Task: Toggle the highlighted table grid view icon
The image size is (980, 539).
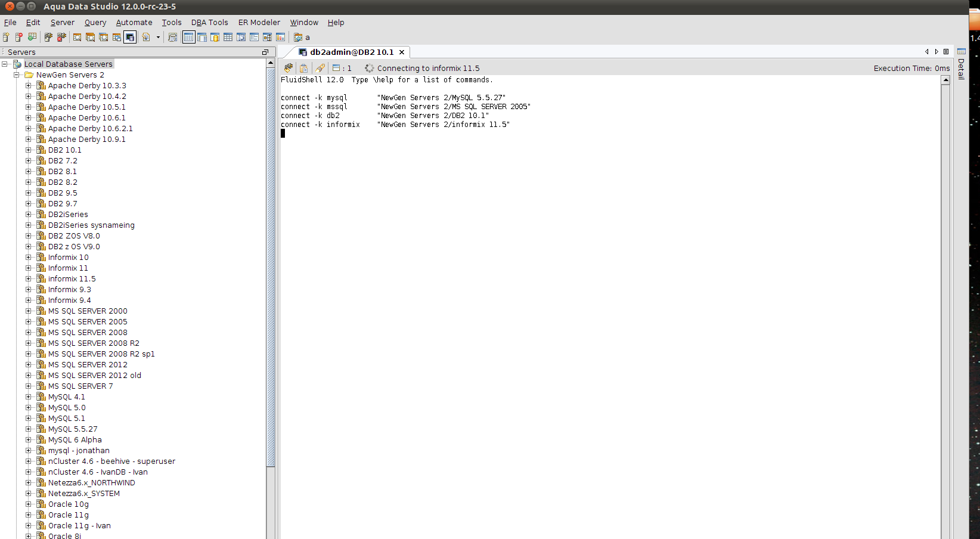Action: 189,37
